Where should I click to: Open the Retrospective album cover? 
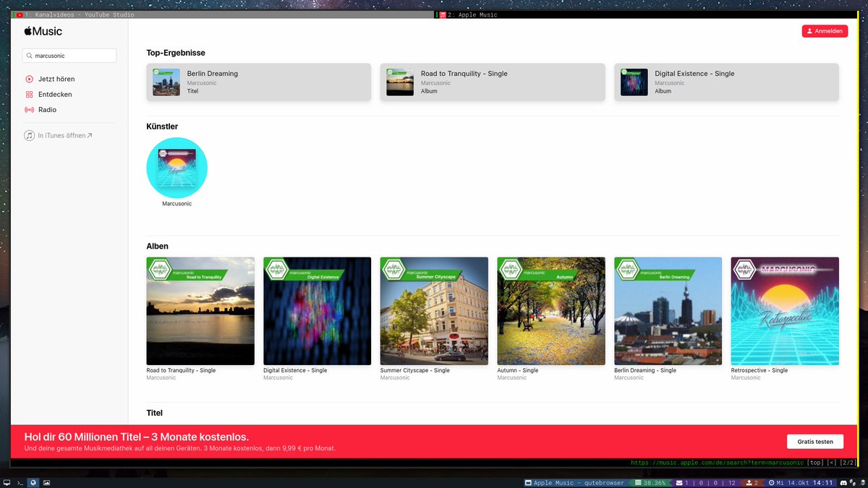785,311
